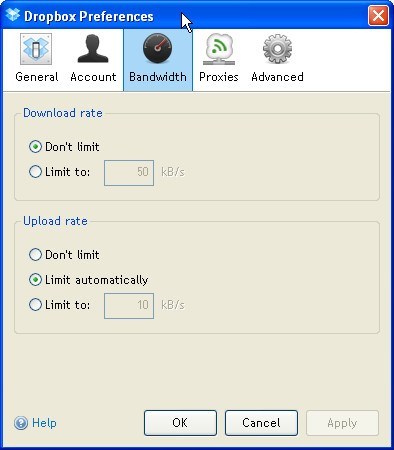Image resolution: width=394 pixels, height=450 pixels.
Task: Click the Dropbox logo in title bar
Action: [x=13, y=15]
